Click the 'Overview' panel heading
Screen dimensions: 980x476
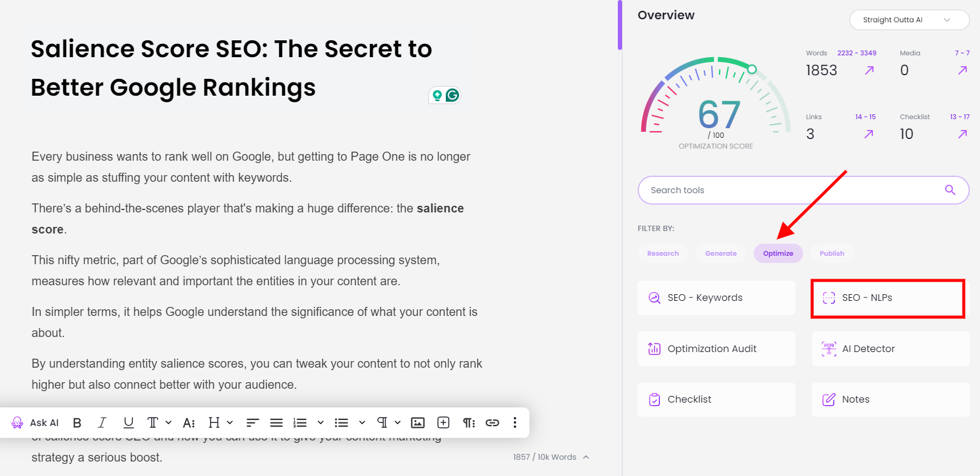point(666,15)
